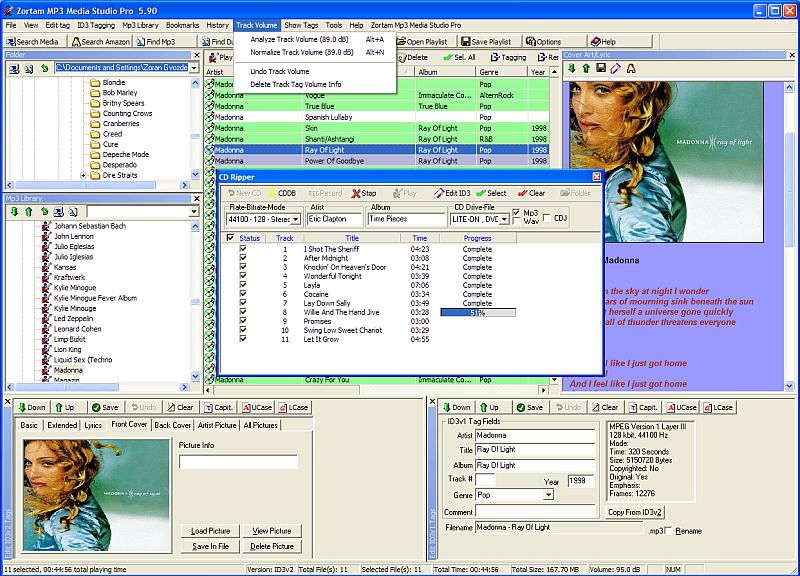Screen dimensions: 800x576
Task: Click CDDB in the CD Ripper toolbar
Action: coord(283,193)
